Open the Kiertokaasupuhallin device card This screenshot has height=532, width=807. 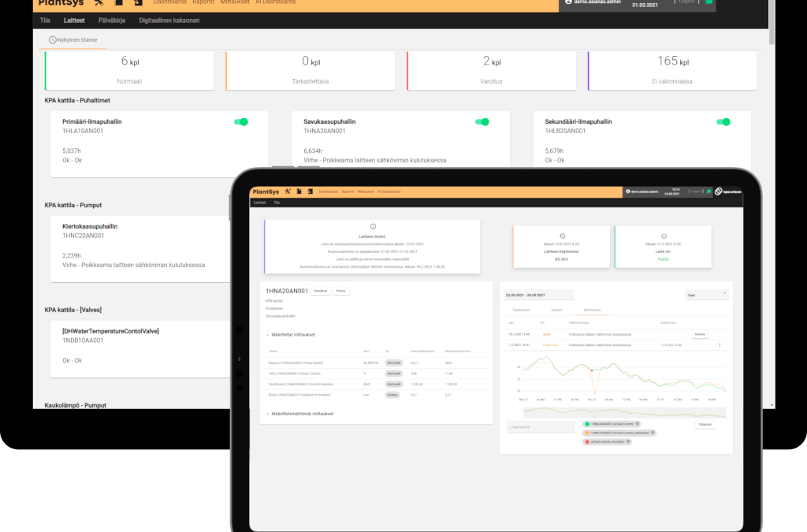coord(140,249)
